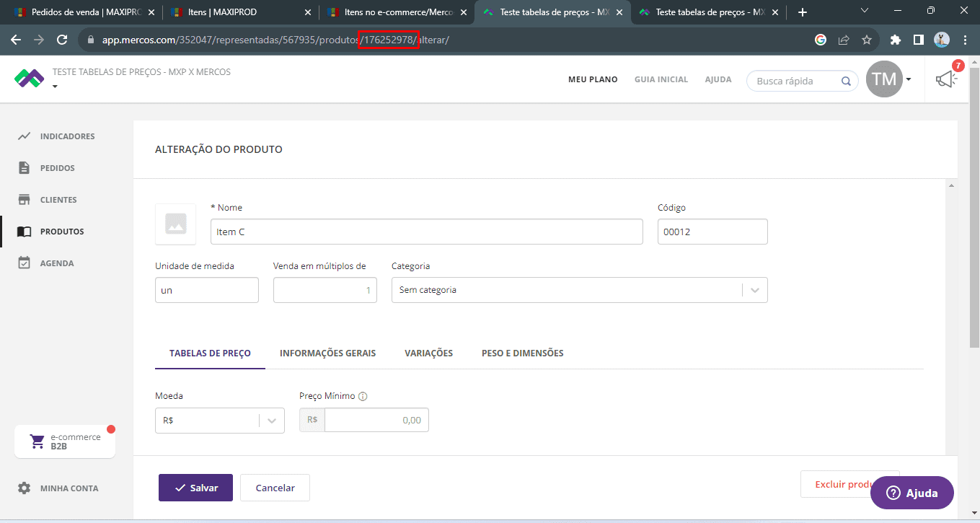This screenshot has width=980, height=523.
Task: Click the search magnifier in Busca rápida
Action: coord(846,81)
